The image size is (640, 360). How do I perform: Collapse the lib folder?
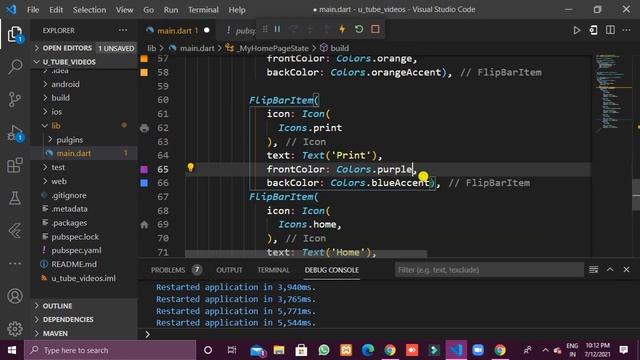(56, 126)
